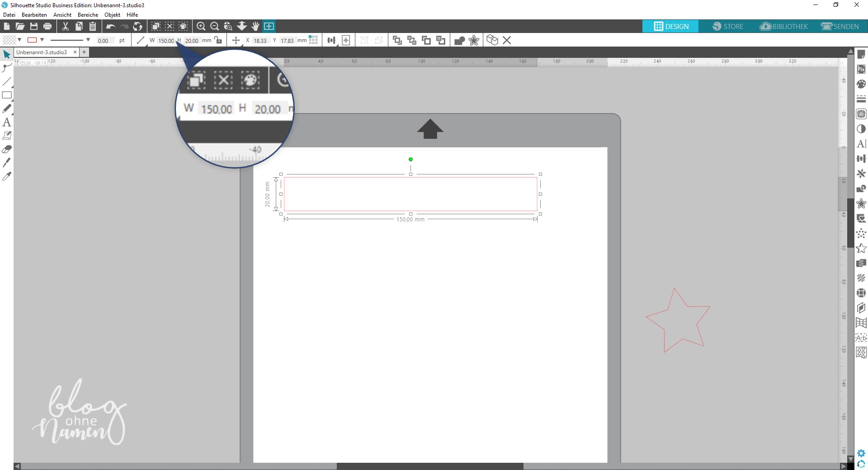Open the Objekt menu
The height and width of the screenshot is (470, 868).
click(x=112, y=15)
